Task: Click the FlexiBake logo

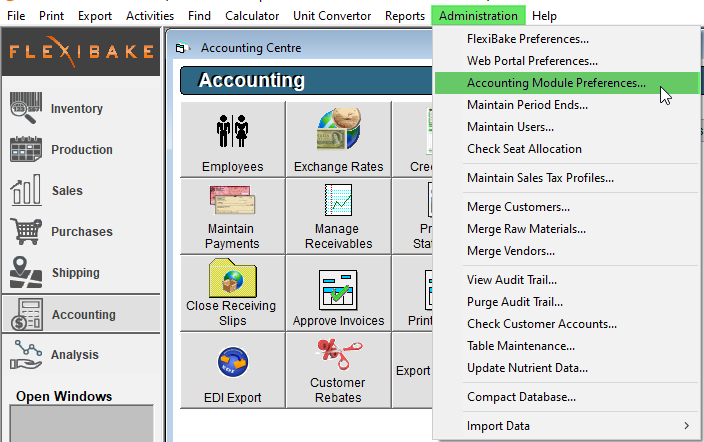Action: (x=81, y=51)
